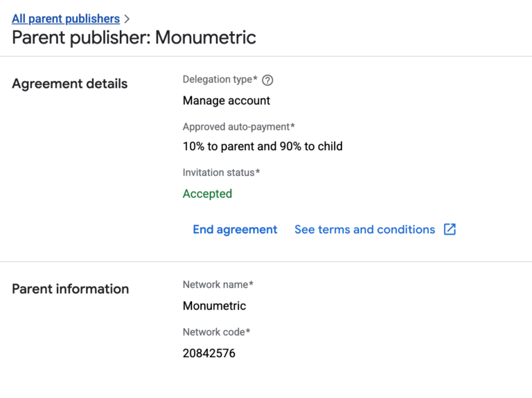Click the Parent information section heading
Viewport: 532px width, 398px height.
coord(70,289)
